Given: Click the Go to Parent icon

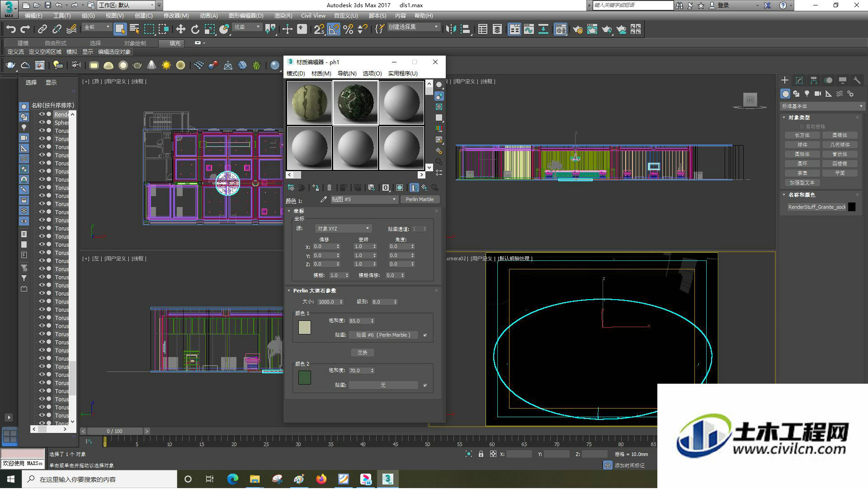Looking at the screenshot, I should tap(425, 188).
